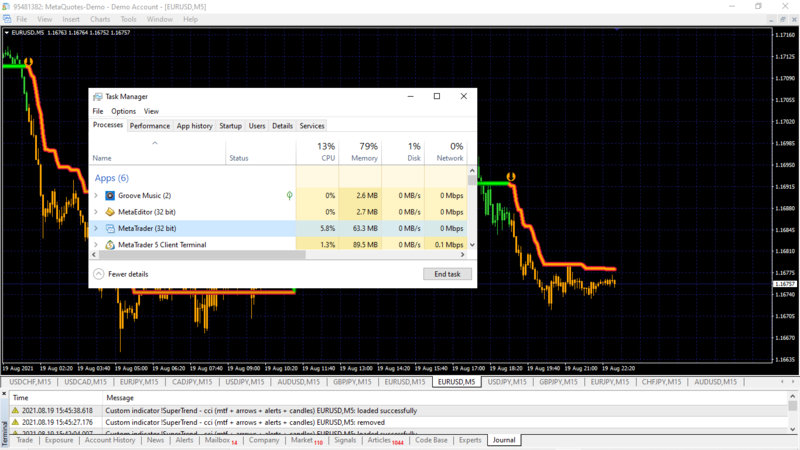Expand the Groove Music (2) process group
Screen dimensions: 800x450
click(x=96, y=195)
